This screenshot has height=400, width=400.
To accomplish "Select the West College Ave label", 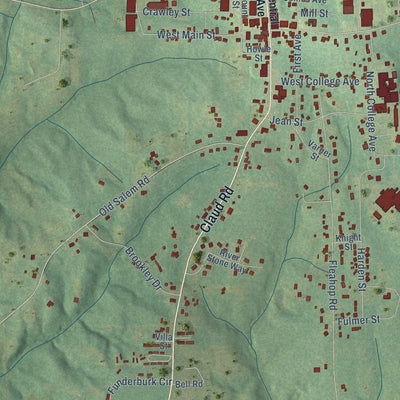I will 320,81.
